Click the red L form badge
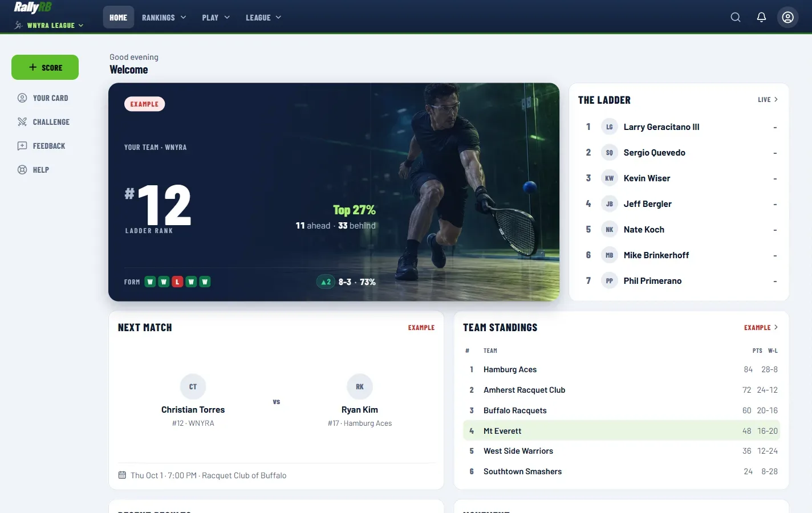812x513 pixels. click(177, 282)
